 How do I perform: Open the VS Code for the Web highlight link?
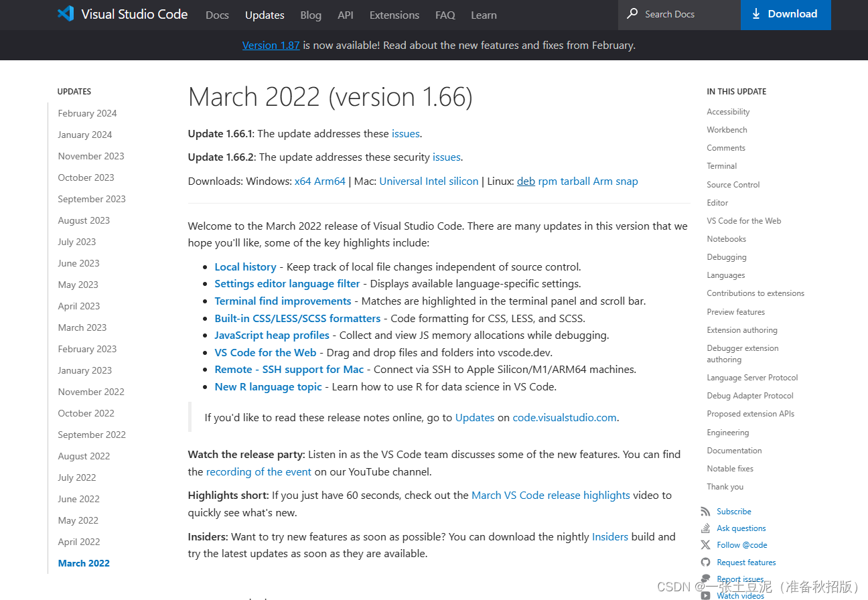[x=265, y=353]
